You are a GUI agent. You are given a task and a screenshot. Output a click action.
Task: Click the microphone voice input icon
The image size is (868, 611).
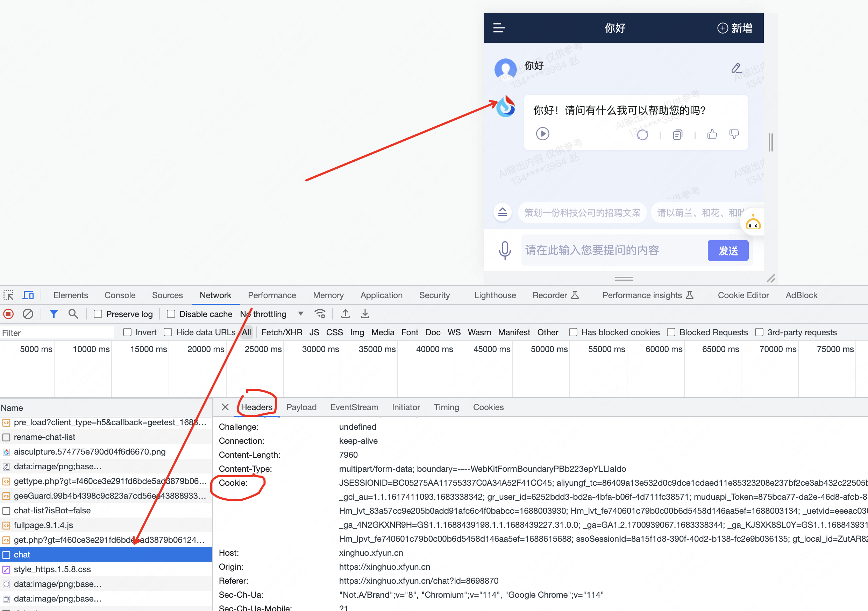coord(505,250)
